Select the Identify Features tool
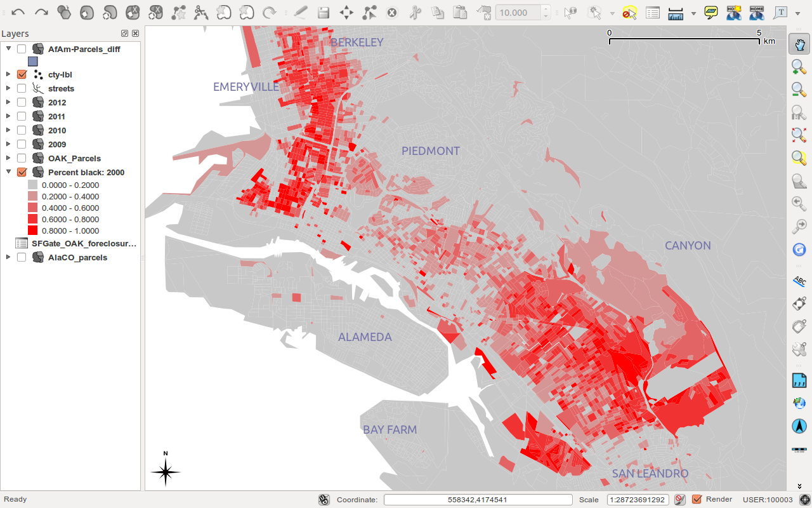Screen dimensions: 812x508 pos(570,12)
